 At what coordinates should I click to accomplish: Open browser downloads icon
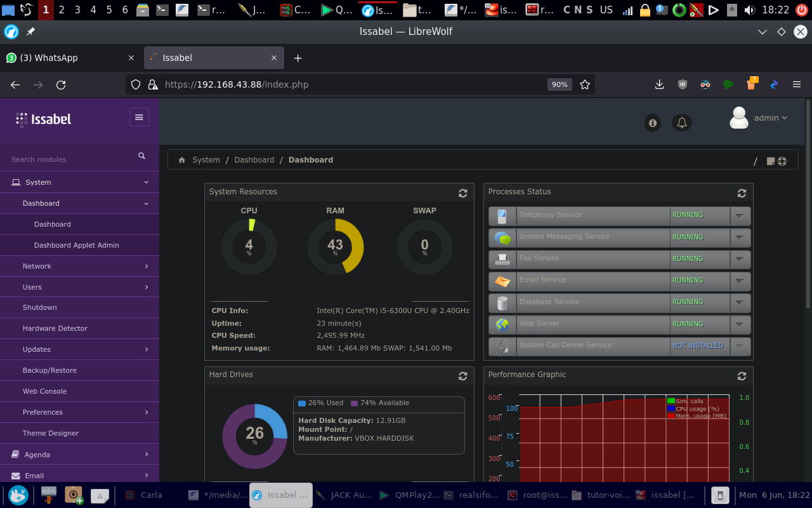659,84
